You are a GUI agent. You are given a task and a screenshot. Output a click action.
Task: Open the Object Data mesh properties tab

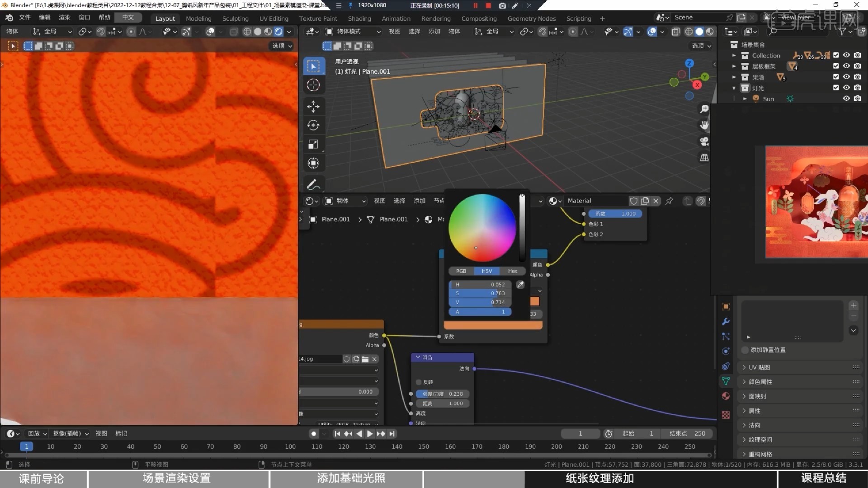click(x=726, y=381)
